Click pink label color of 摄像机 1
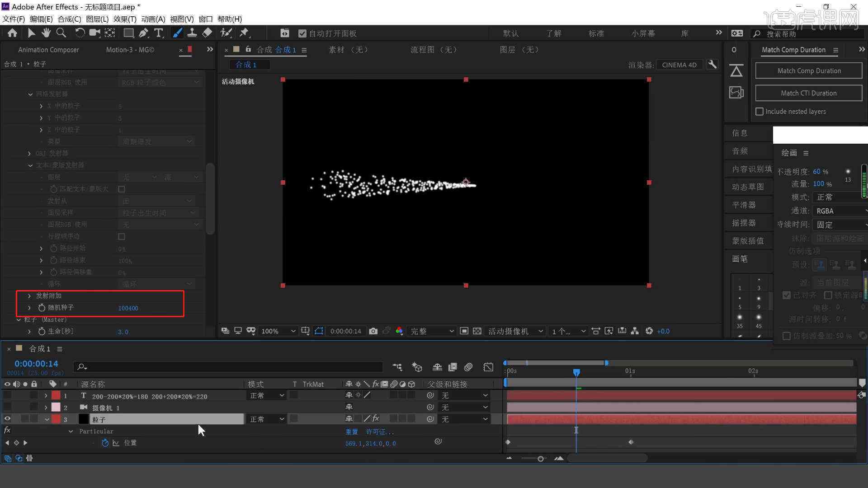This screenshot has height=488, width=868. point(56,408)
